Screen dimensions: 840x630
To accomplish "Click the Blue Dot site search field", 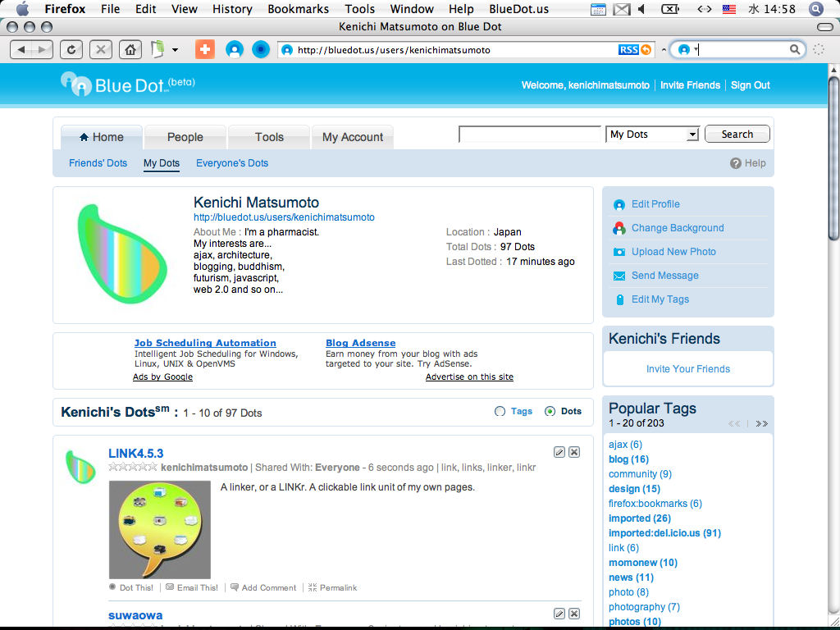I will point(531,135).
